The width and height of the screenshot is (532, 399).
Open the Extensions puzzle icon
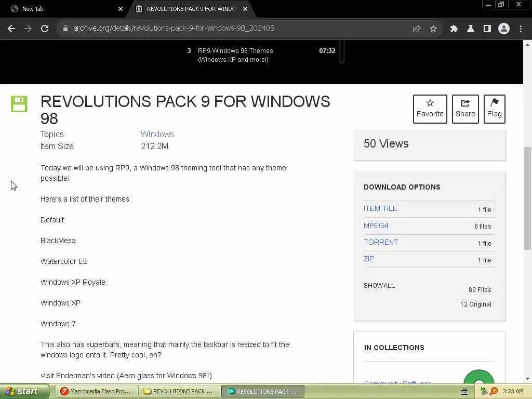454,29
